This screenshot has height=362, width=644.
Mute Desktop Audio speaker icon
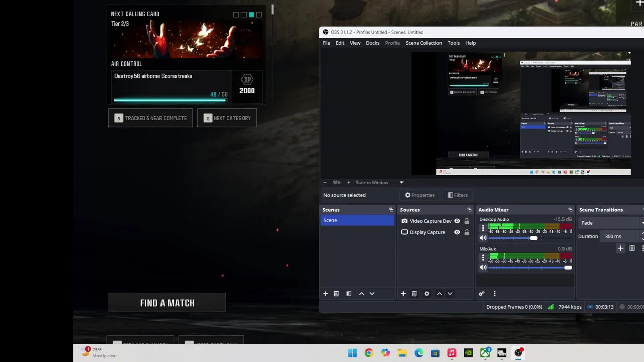pos(483,238)
